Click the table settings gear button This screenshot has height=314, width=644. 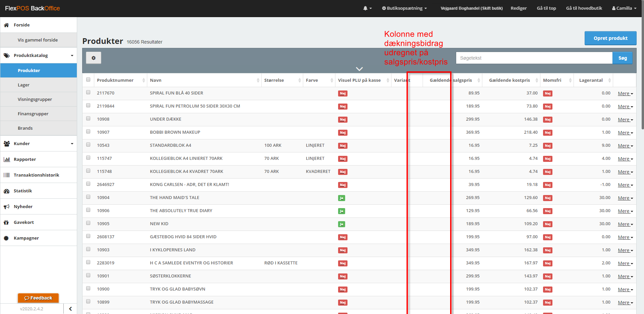point(94,58)
